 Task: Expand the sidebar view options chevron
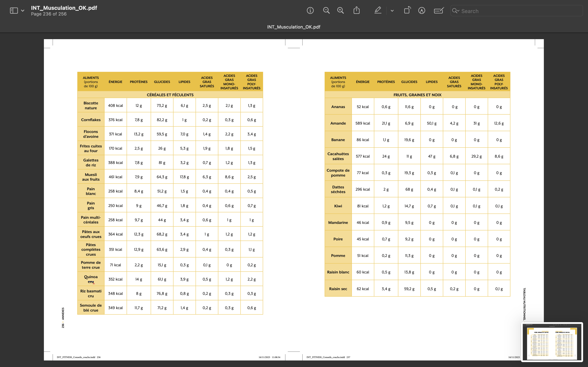pos(23,11)
